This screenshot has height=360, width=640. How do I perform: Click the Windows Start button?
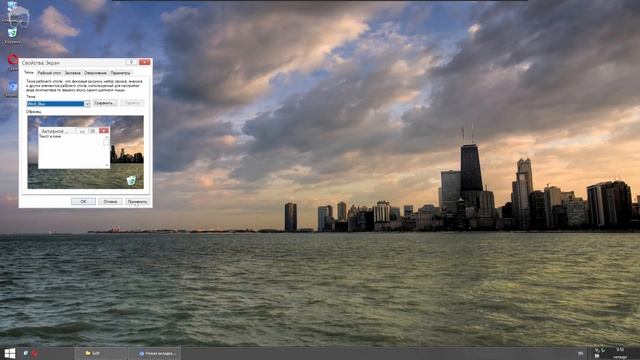(x=10, y=353)
